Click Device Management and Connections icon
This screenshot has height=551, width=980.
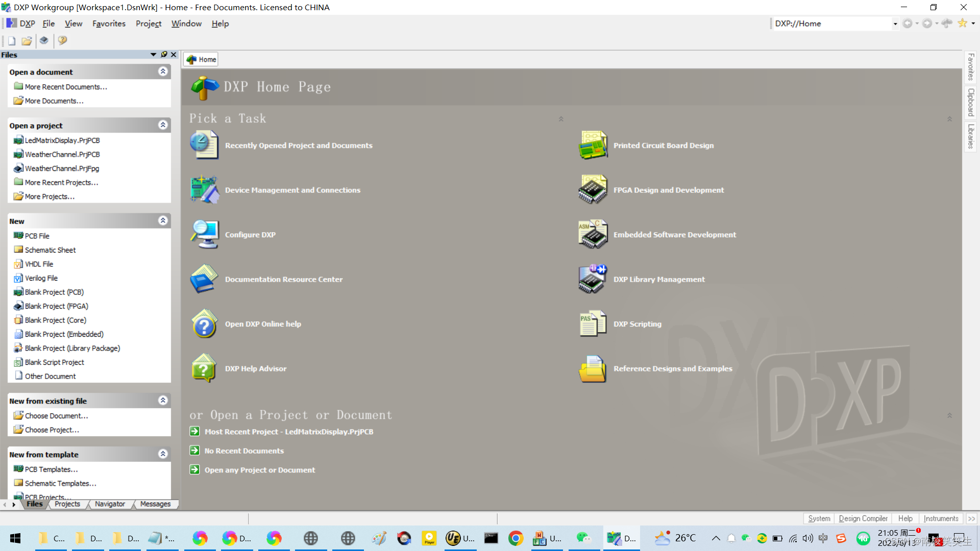tap(204, 190)
